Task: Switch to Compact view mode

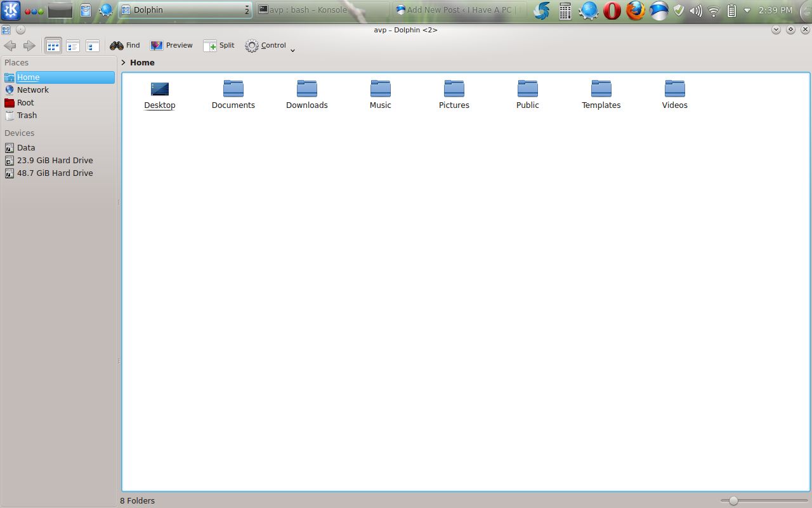Action: 93,46
